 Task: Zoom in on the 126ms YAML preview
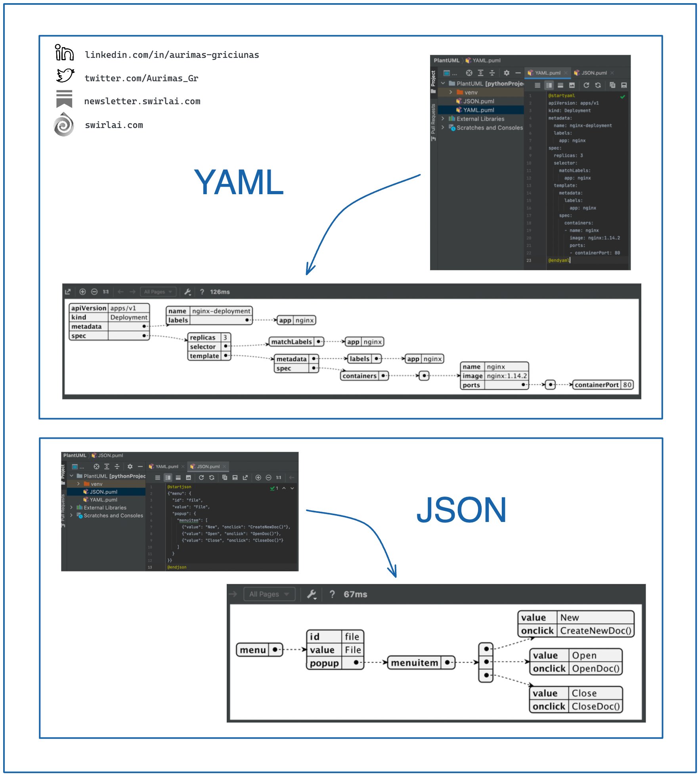tap(82, 292)
